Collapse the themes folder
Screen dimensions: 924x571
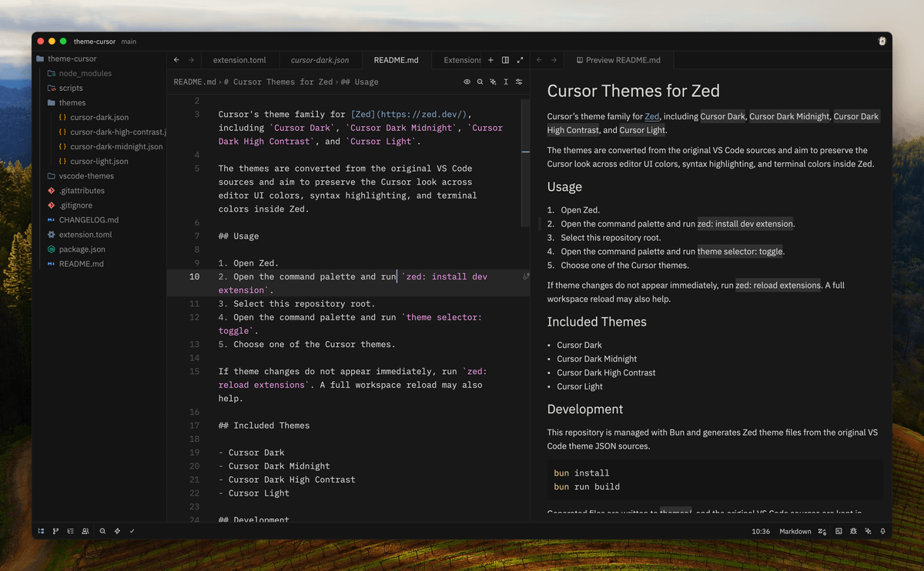coord(72,102)
